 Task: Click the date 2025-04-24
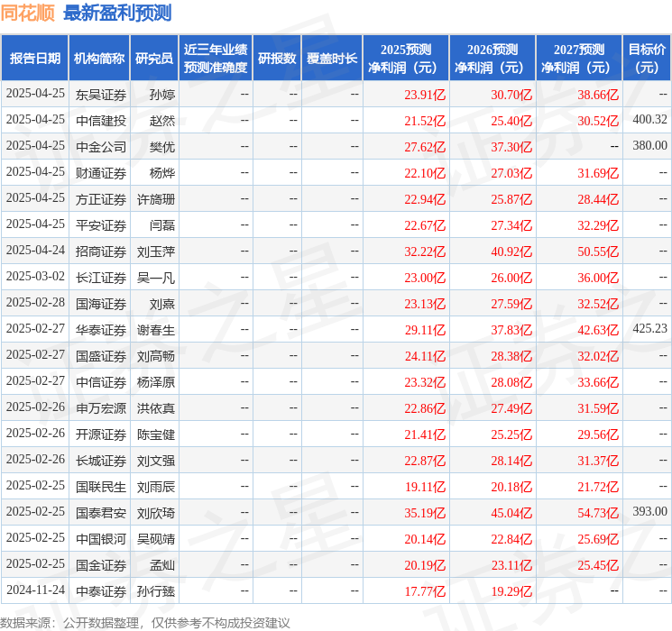pyautogui.click(x=35, y=251)
